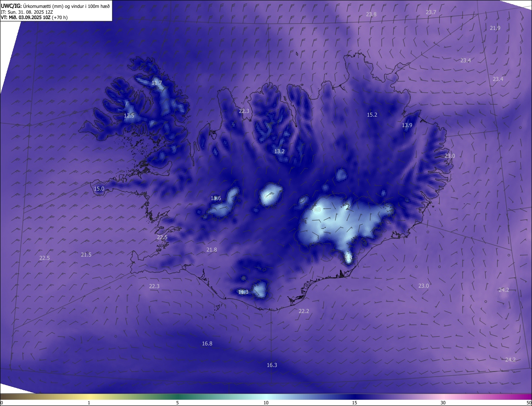Select the 21.5 value label

point(86,255)
